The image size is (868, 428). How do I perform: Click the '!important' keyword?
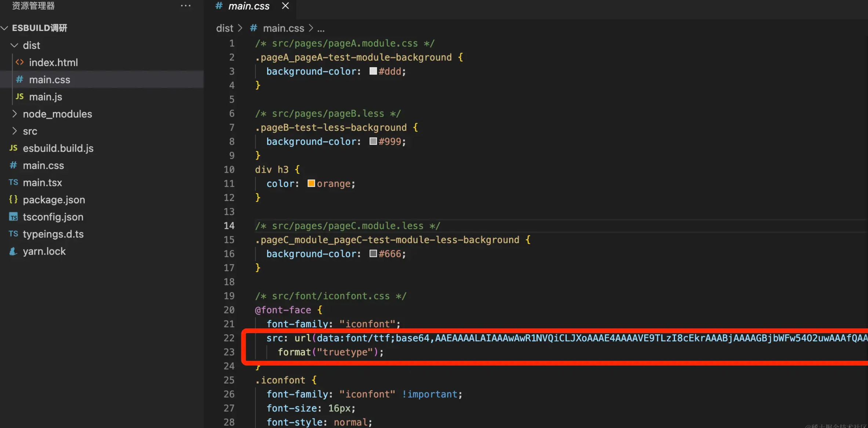[x=430, y=394]
